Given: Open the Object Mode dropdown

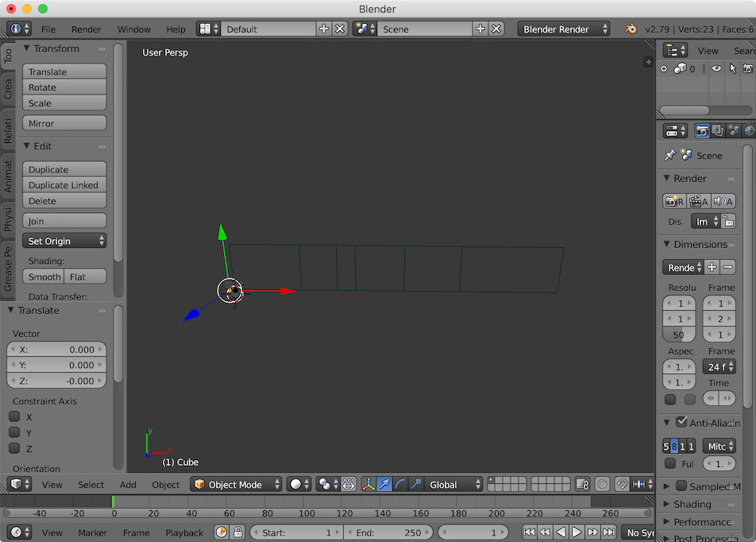Looking at the screenshot, I should (237, 484).
